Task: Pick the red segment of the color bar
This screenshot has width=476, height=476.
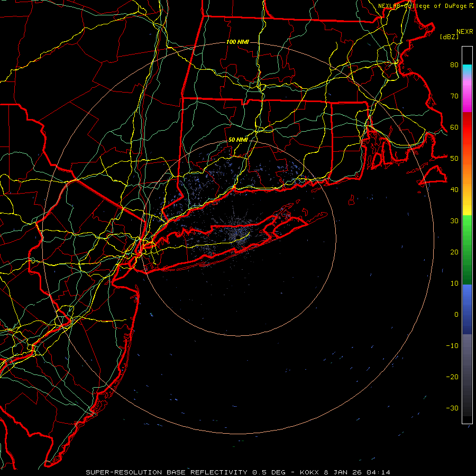Action: click(467, 127)
